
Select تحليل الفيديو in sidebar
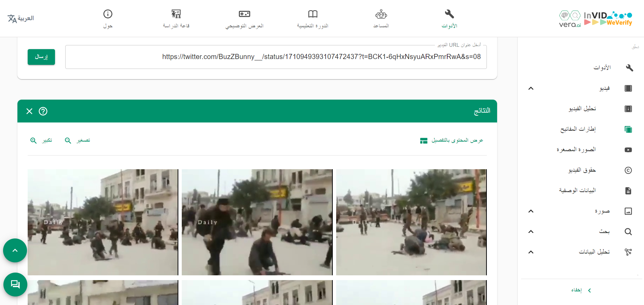coord(582,108)
